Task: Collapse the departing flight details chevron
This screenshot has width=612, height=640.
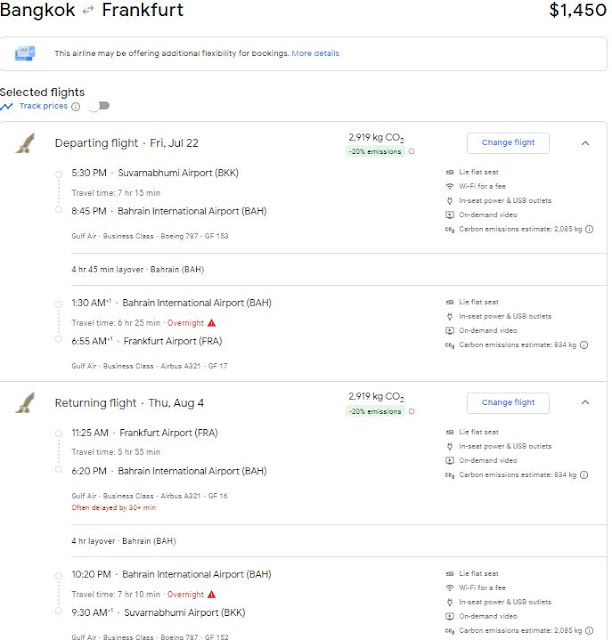Action: (585, 143)
